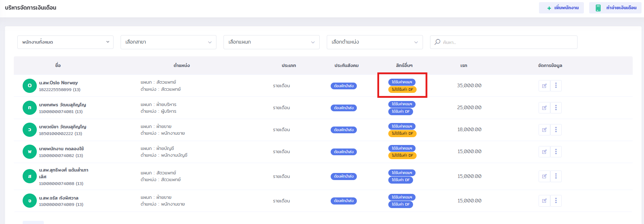Click the green avatar of น.สพ.Oslo Norway
The width and height of the screenshot is (644, 224).
[x=30, y=86]
